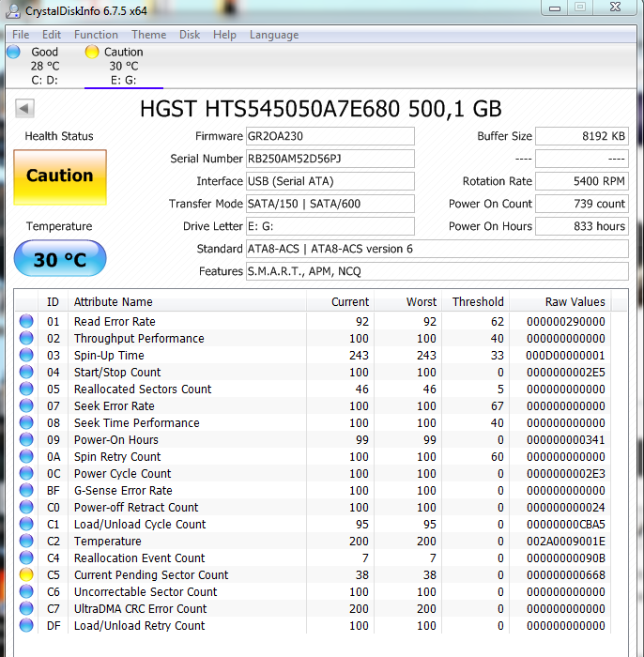Open the Theme menu
The image size is (644, 657).
point(148,35)
